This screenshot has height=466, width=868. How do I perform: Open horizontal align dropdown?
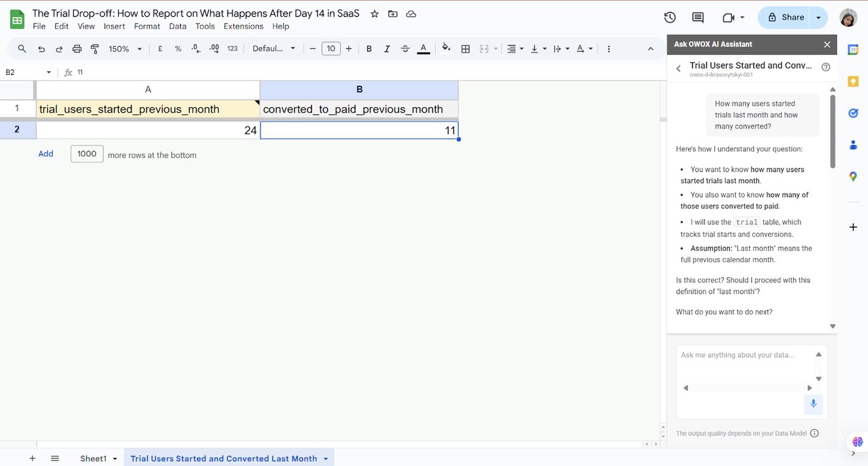point(515,48)
